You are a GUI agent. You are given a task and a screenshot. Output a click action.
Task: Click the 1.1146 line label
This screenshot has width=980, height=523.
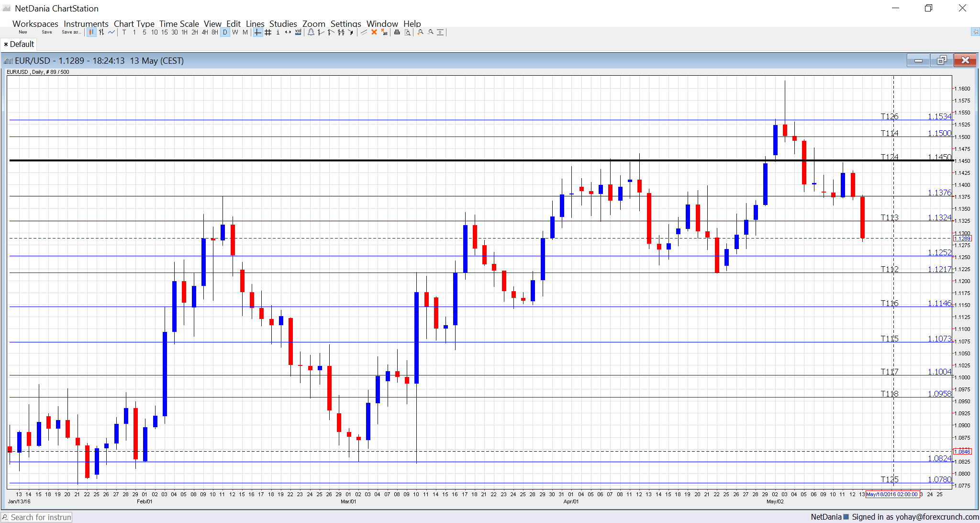(x=940, y=303)
